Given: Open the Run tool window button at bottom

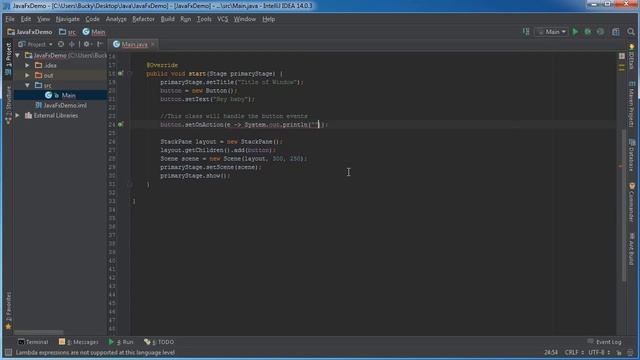Looking at the screenshot, I should pyautogui.click(x=121, y=342).
